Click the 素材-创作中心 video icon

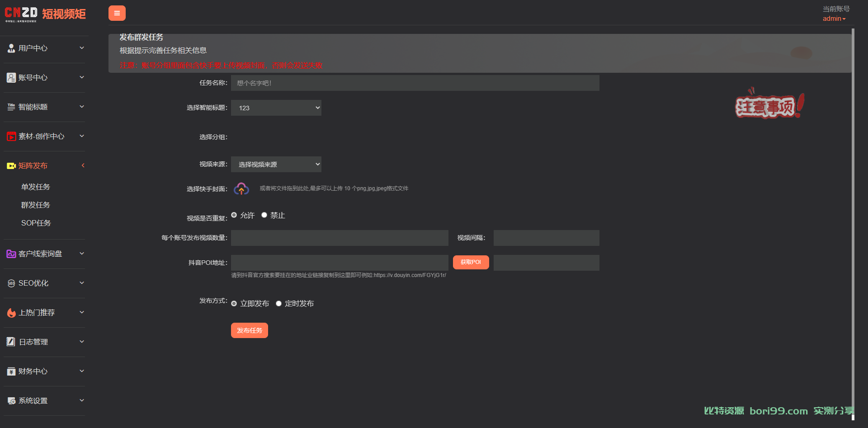pos(11,136)
